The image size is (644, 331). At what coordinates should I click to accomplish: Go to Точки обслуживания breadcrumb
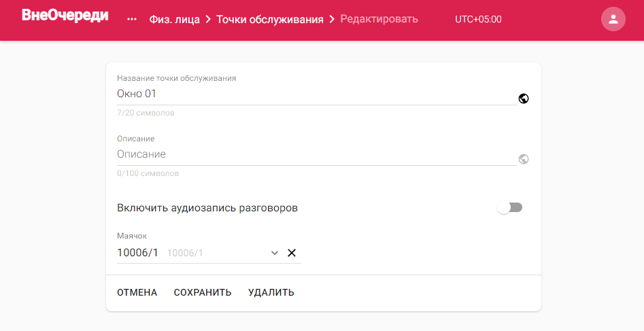[x=270, y=19]
